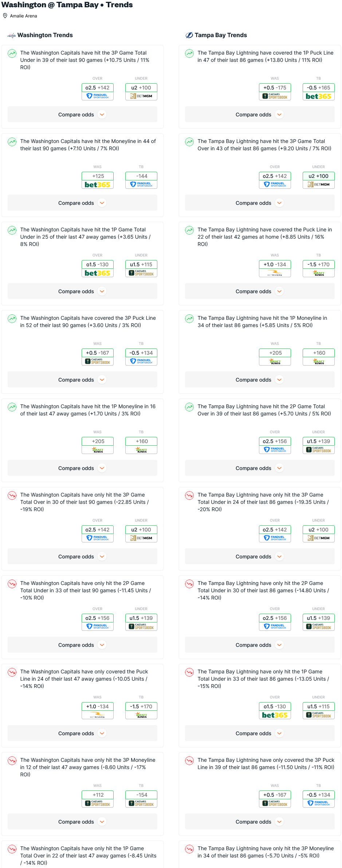Select the bet365 +125 Washington moneyline odds
Screen dimensions: 342x868
click(x=98, y=180)
